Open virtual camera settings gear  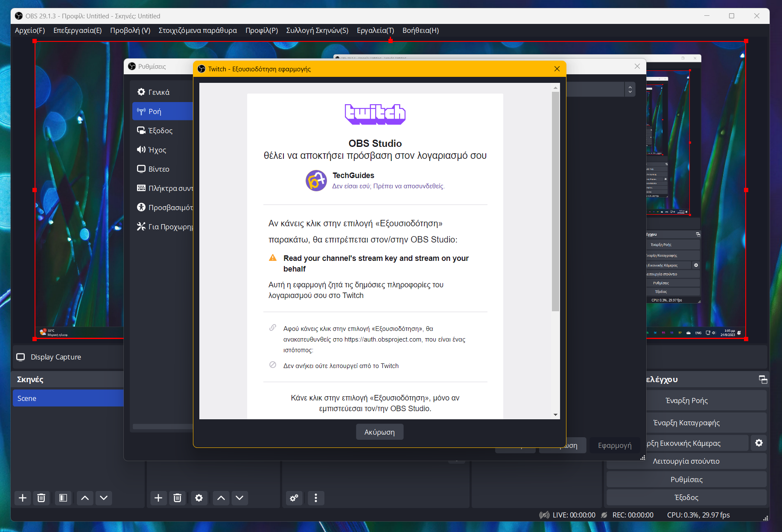[x=759, y=443]
